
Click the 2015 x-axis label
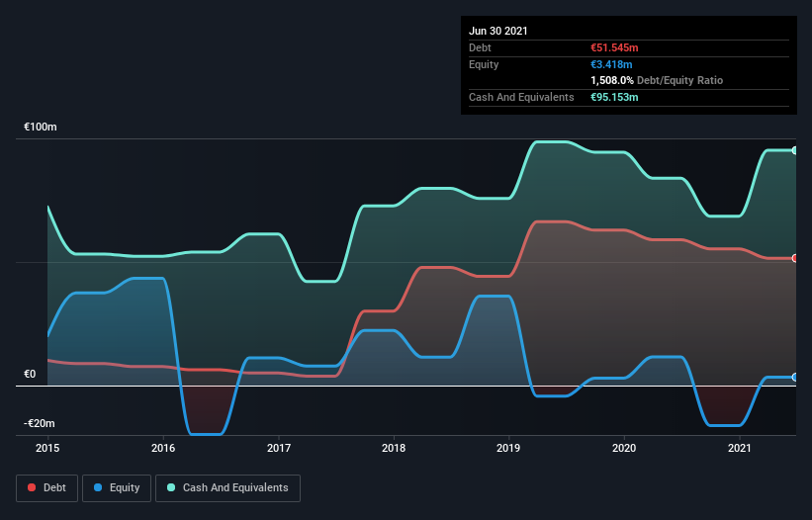tap(47, 448)
